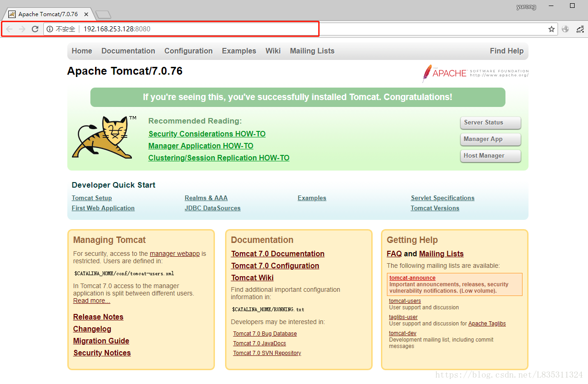Image resolution: width=588 pixels, height=384 pixels.
Task: Click the Server Status button
Action: point(491,123)
